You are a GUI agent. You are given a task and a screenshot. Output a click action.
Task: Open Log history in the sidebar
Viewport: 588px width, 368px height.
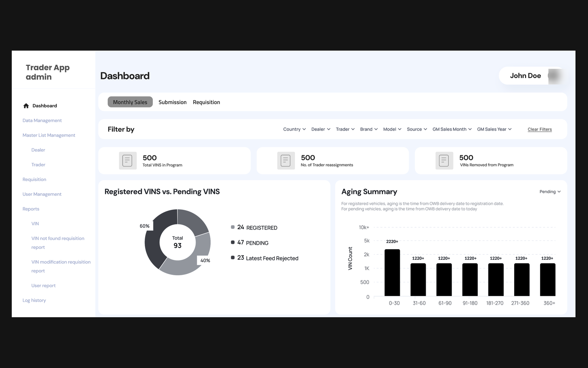[x=34, y=300]
